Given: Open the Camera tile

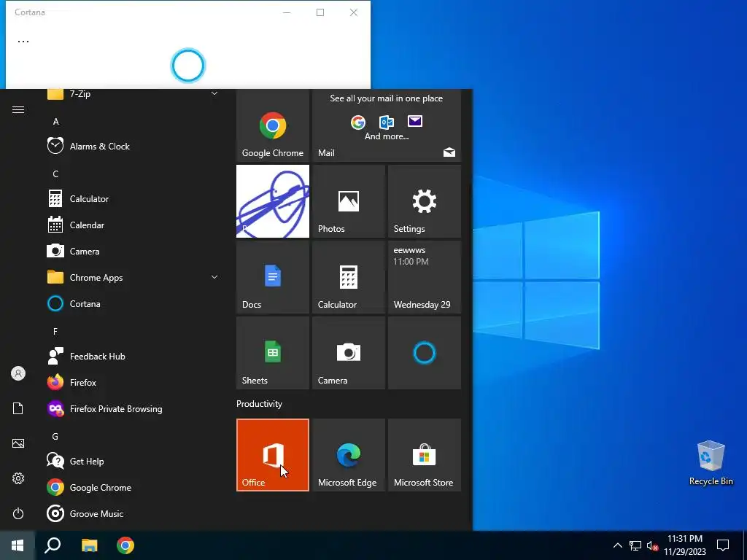Looking at the screenshot, I should [x=348, y=353].
